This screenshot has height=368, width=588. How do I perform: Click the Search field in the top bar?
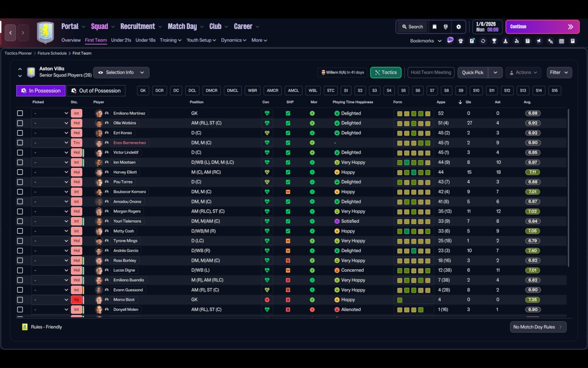[412, 27]
